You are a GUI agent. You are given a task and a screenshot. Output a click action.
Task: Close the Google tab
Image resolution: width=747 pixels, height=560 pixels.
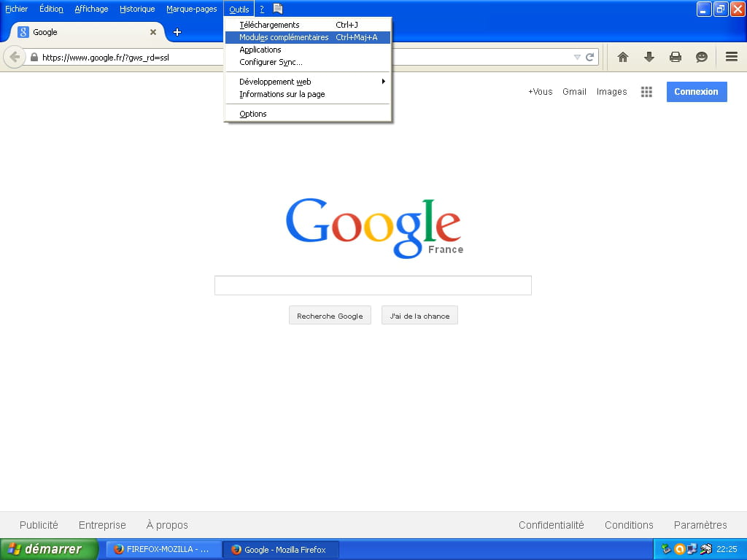[153, 32]
